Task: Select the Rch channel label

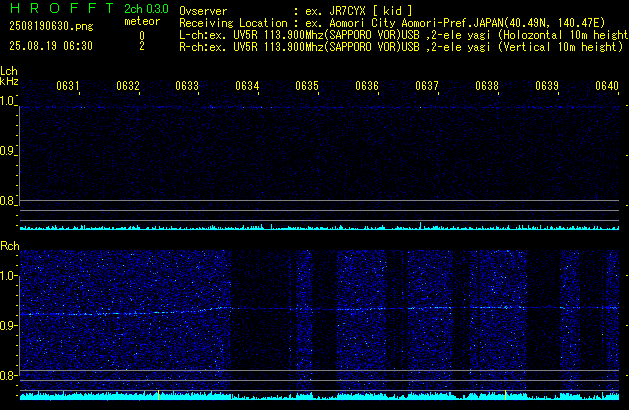Action: 10,246
